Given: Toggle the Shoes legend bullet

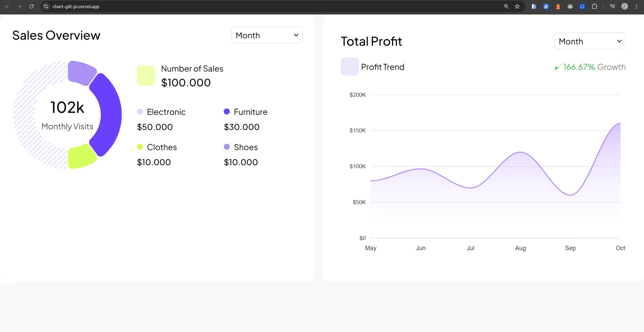Looking at the screenshot, I should click(227, 147).
